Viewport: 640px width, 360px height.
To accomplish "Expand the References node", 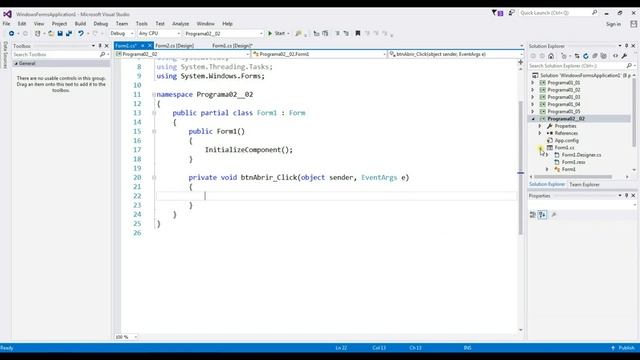I will click(x=540, y=133).
